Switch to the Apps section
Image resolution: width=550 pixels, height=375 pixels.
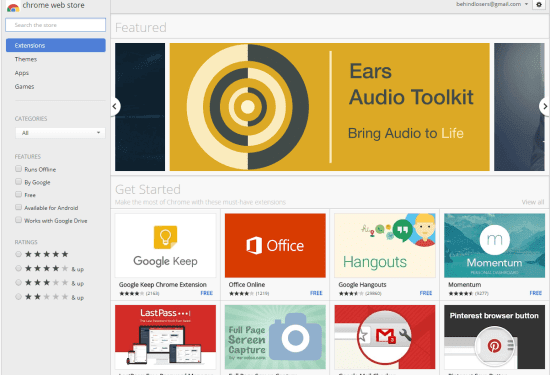[x=22, y=73]
